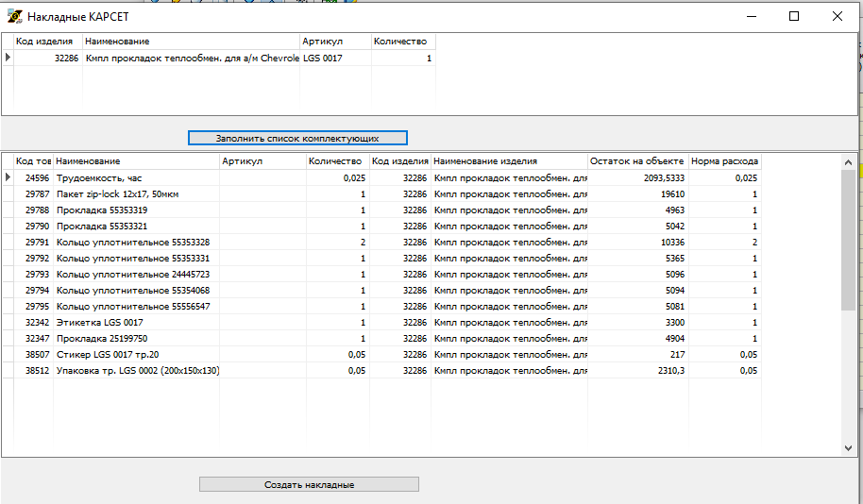Sort by Количество column in components table
The image size is (863, 504).
point(336,161)
